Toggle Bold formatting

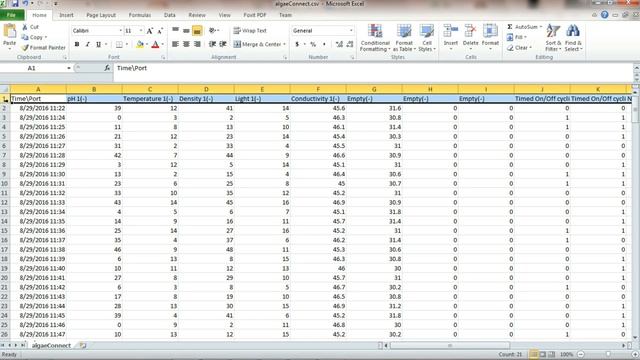(77, 44)
